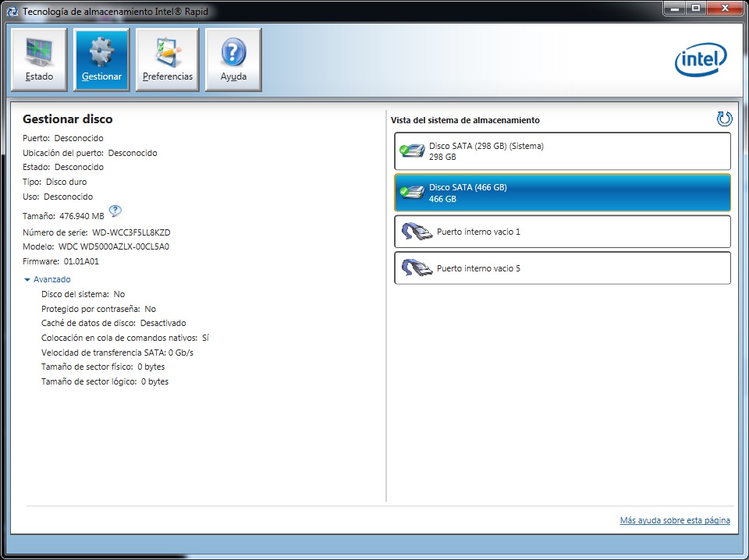Image resolution: width=749 pixels, height=560 pixels.
Task: Click the empty port 1 cable icon
Action: point(417,232)
